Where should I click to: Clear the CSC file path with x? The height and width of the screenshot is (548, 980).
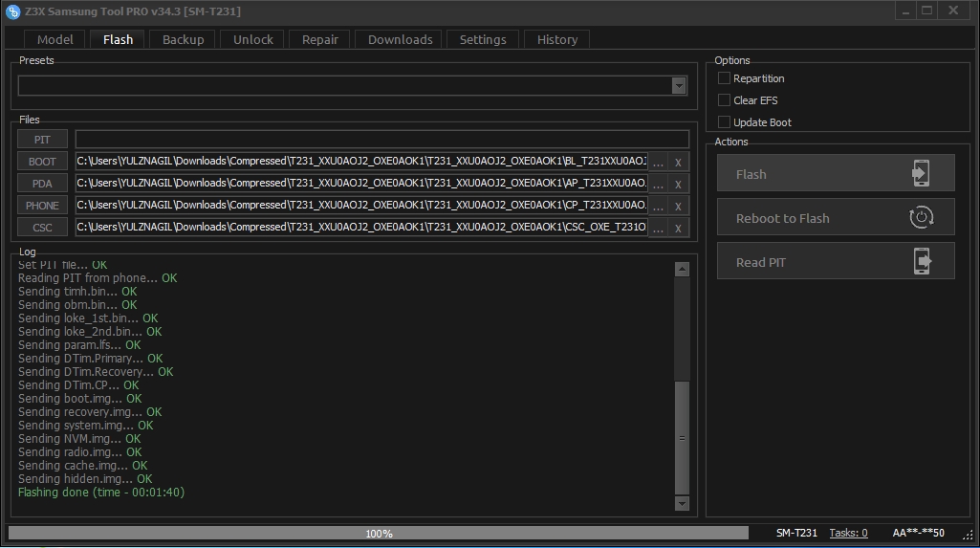pos(678,228)
